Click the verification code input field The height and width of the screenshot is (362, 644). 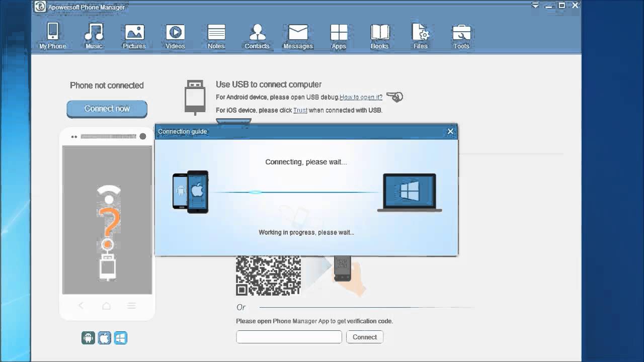click(289, 337)
